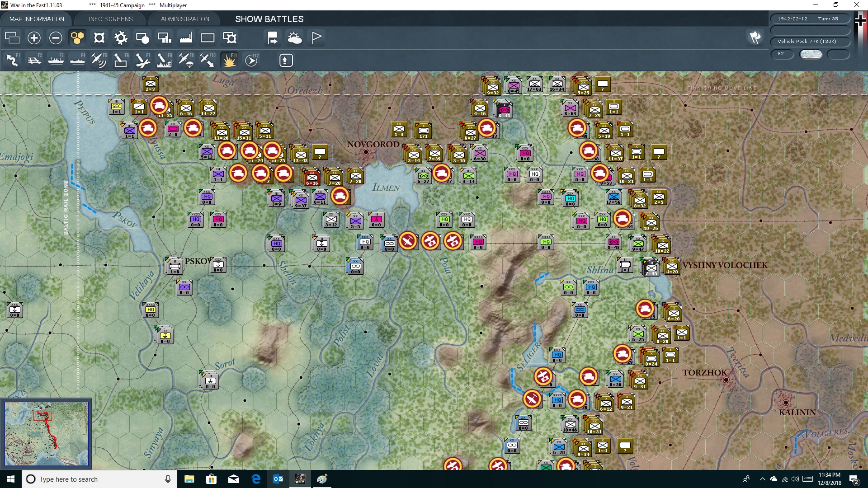
Task: Switch to the INFO SCREENS tab
Action: tap(111, 19)
